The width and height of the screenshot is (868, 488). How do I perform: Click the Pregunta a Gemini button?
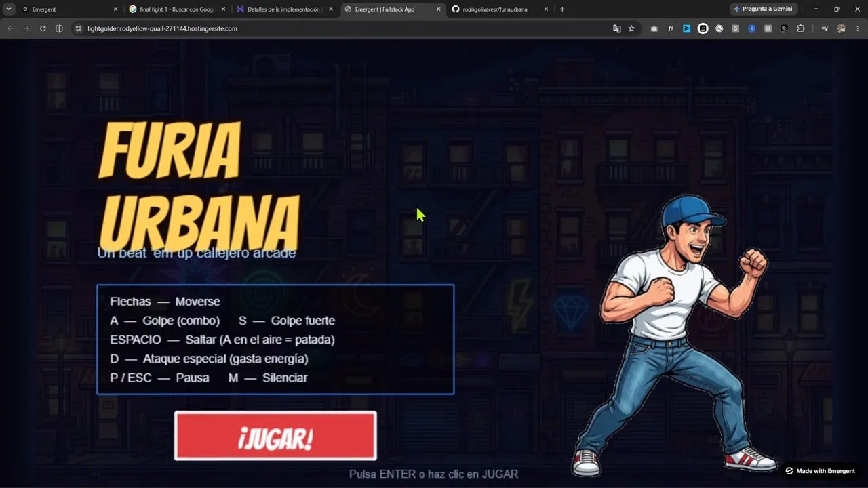coord(763,9)
